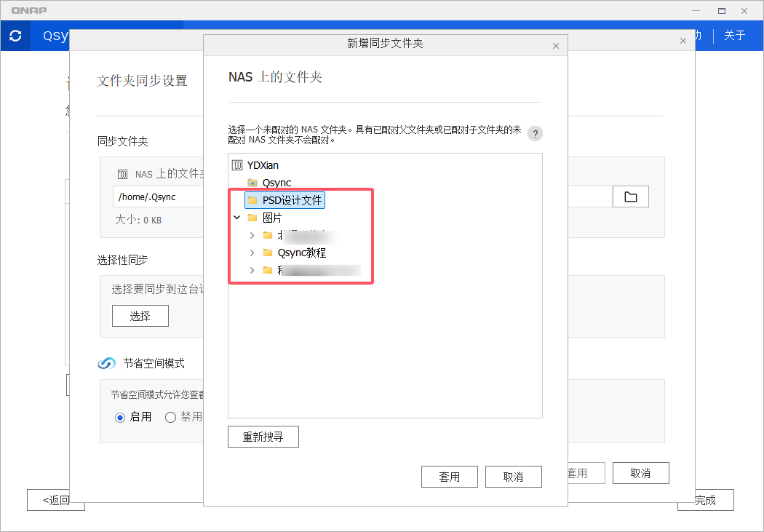Expand first blurred subfolder under 图片

point(252,235)
